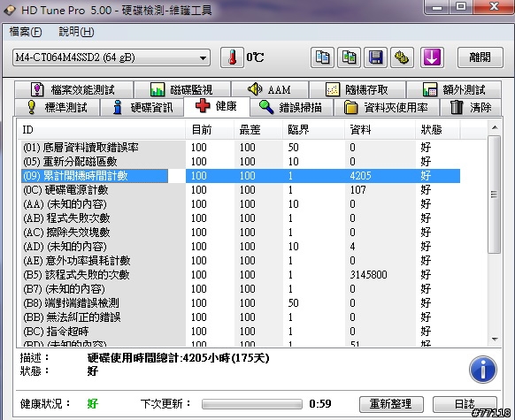Viewport: 515px width, 420px height.
Task: Switch to the 磁碟監視 tab
Action: coord(182,89)
